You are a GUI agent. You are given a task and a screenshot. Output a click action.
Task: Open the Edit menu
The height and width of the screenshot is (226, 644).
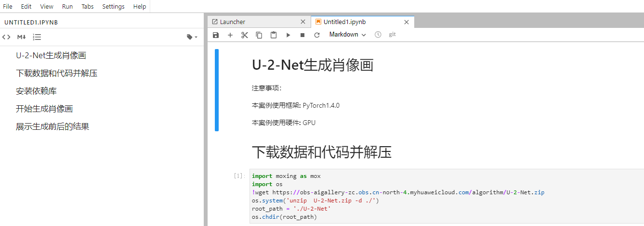tap(26, 6)
